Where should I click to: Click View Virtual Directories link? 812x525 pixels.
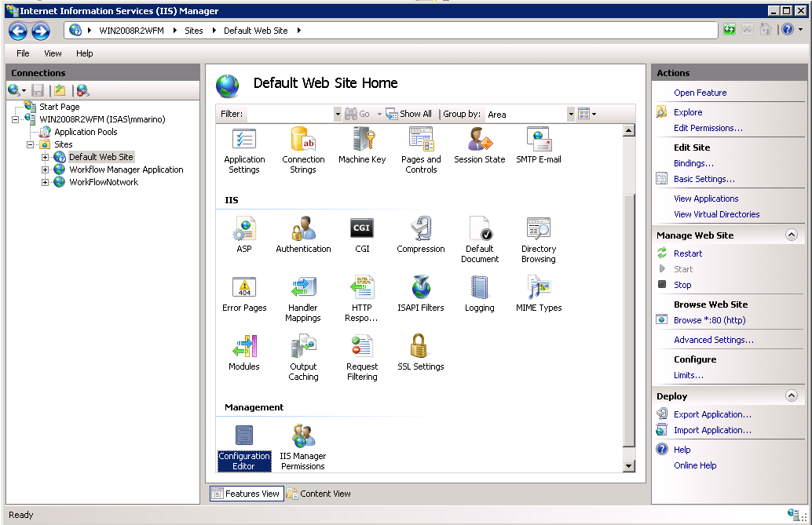click(x=716, y=214)
